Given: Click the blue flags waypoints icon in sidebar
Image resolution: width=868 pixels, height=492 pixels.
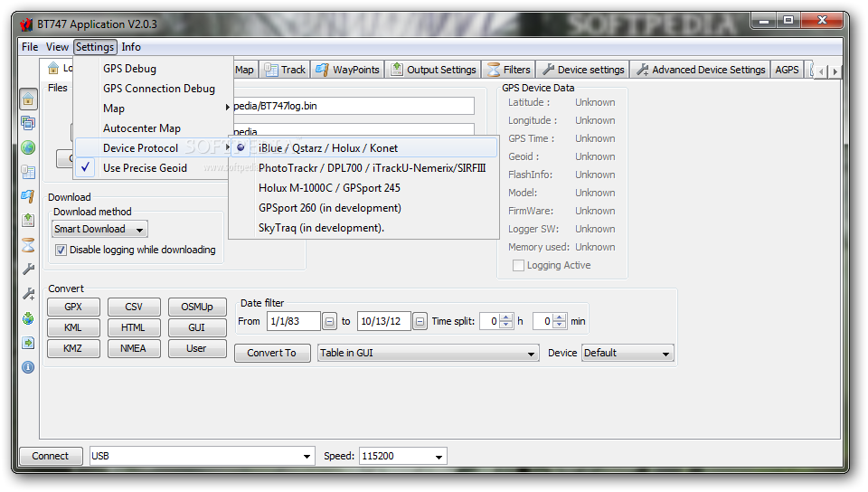Looking at the screenshot, I should point(28,196).
